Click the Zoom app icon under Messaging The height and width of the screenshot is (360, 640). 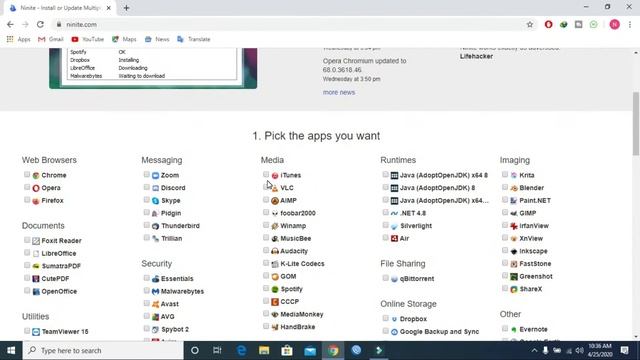(x=156, y=176)
